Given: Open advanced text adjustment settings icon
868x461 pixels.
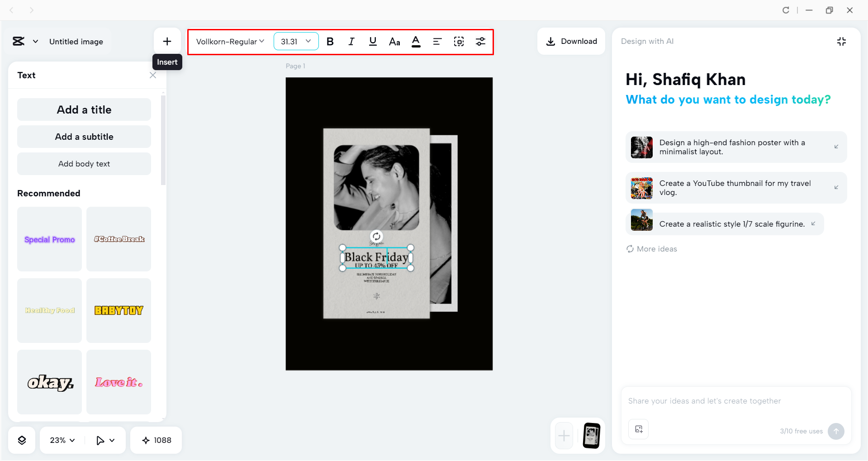Looking at the screenshot, I should coord(480,42).
